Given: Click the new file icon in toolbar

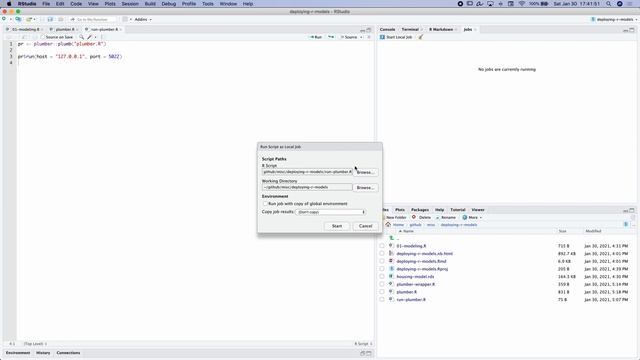Looking at the screenshot, I should [x=4, y=19].
